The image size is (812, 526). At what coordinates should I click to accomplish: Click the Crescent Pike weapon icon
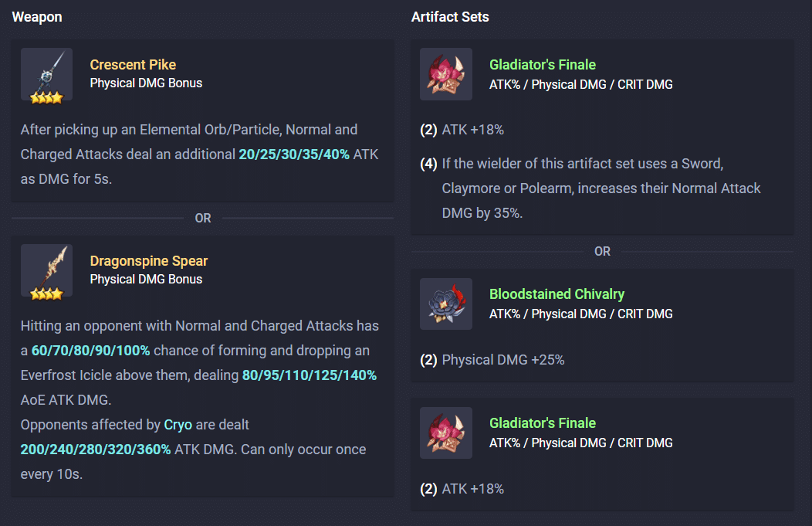tap(46, 73)
